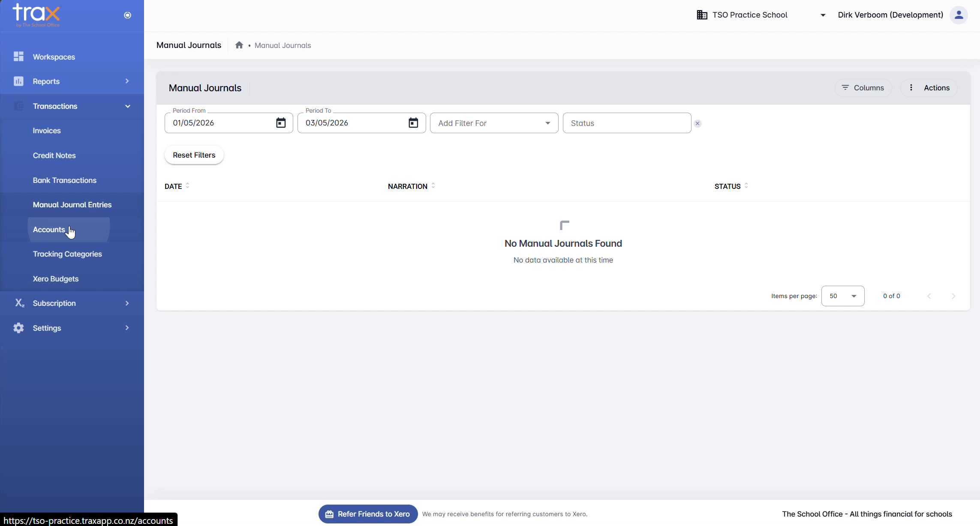Click the trax logo

36,15
